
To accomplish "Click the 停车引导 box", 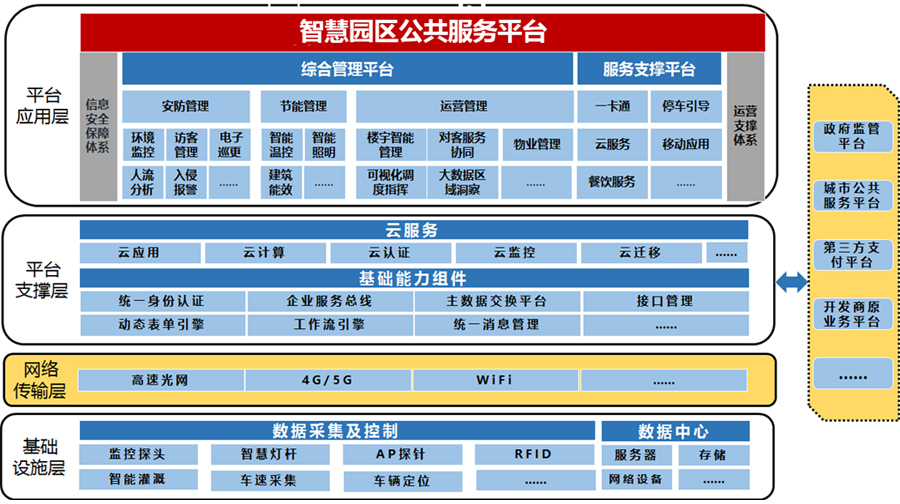I will point(685,106).
